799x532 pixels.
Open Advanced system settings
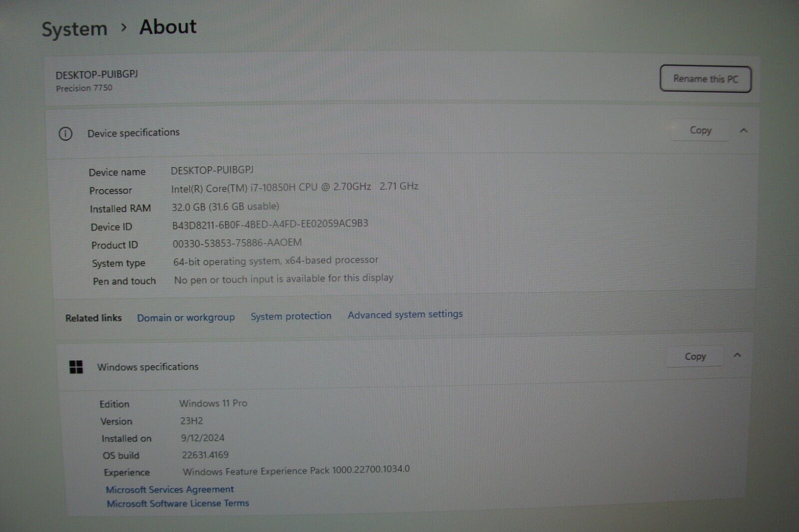[405, 314]
